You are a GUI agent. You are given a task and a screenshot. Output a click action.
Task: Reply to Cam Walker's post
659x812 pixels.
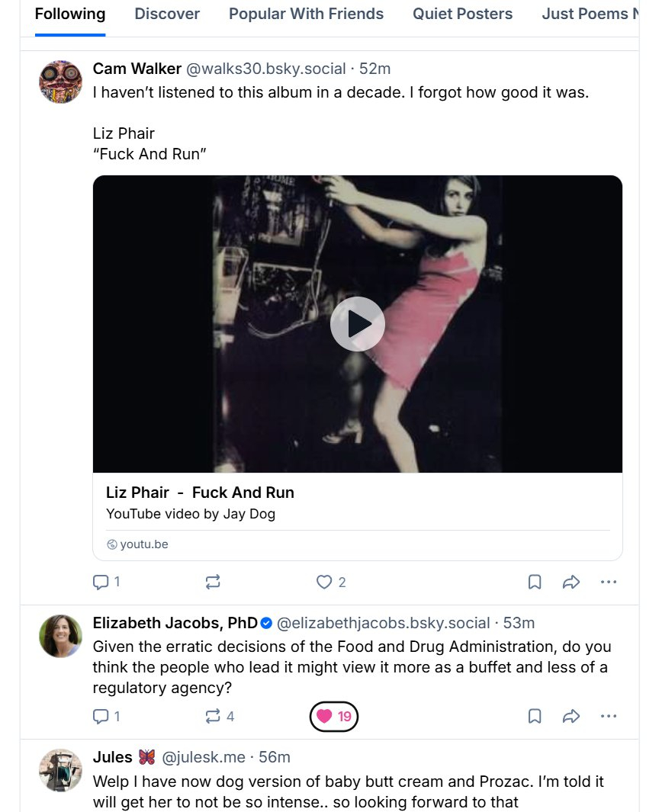click(x=106, y=583)
